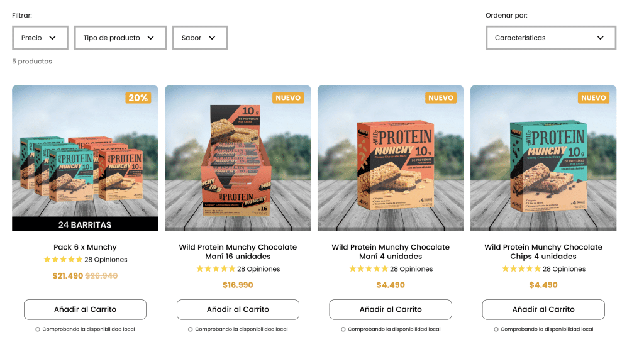Viewport: 644px width, 342px height.
Task: Open 28 Opiniones for Maní 4 unidades
Action: coord(411,269)
